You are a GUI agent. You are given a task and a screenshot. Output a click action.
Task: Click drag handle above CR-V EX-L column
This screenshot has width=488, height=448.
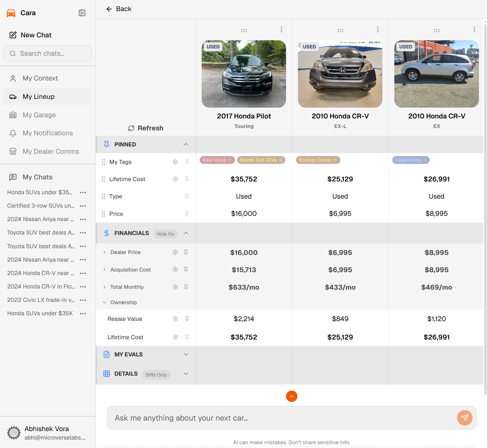pyautogui.click(x=340, y=31)
